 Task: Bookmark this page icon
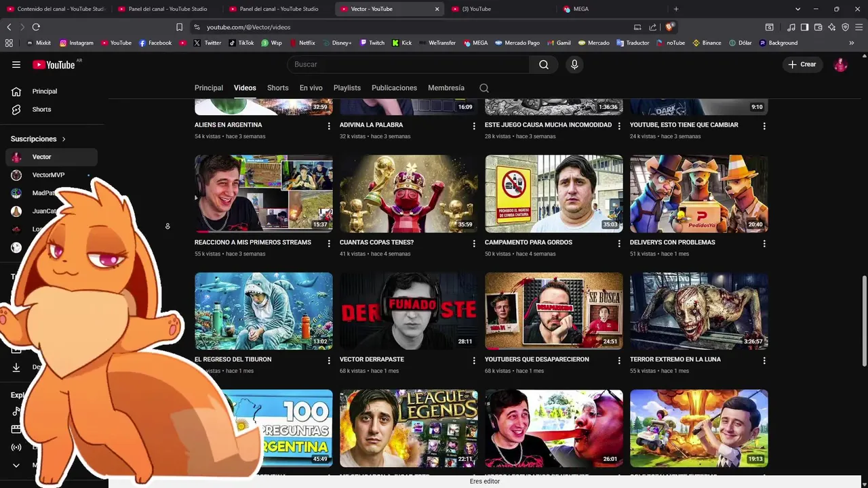coord(179,27)
